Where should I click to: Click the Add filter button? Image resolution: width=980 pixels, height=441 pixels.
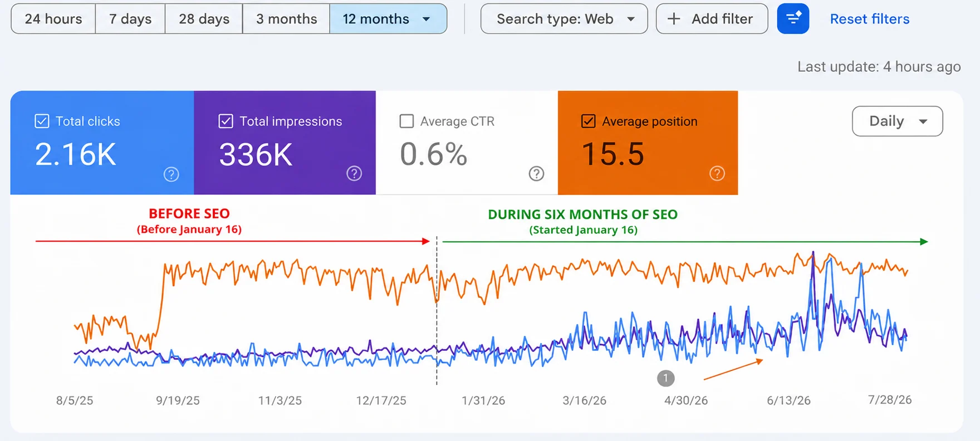[712, 19]
